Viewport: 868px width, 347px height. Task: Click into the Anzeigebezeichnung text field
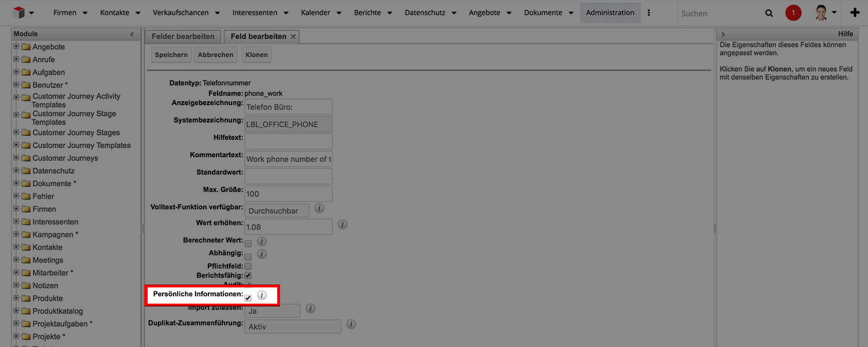click(x=288, y=107)
